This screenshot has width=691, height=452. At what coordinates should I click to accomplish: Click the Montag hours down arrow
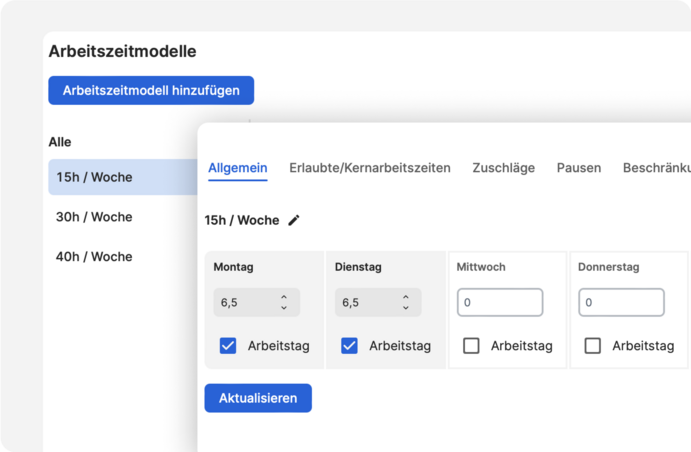click(284, 307)
